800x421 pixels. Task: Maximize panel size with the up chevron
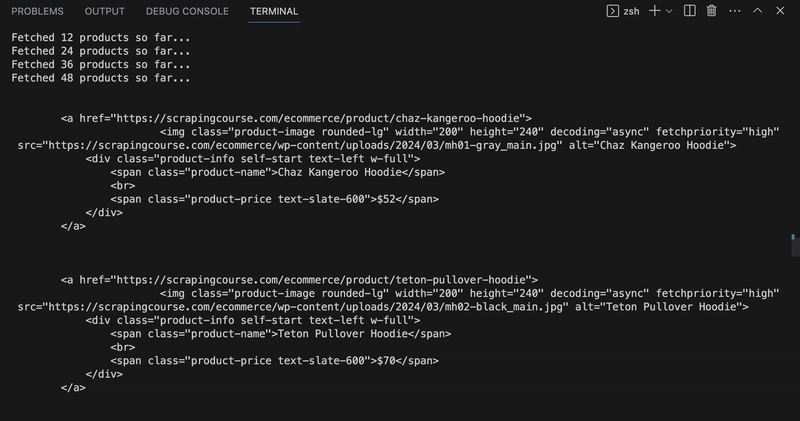click(758, 11)
